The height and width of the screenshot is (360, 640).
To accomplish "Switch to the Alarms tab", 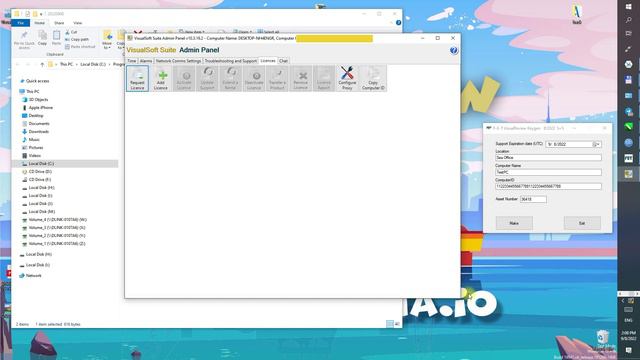I will pyautogui.click(x=146, y=61).
